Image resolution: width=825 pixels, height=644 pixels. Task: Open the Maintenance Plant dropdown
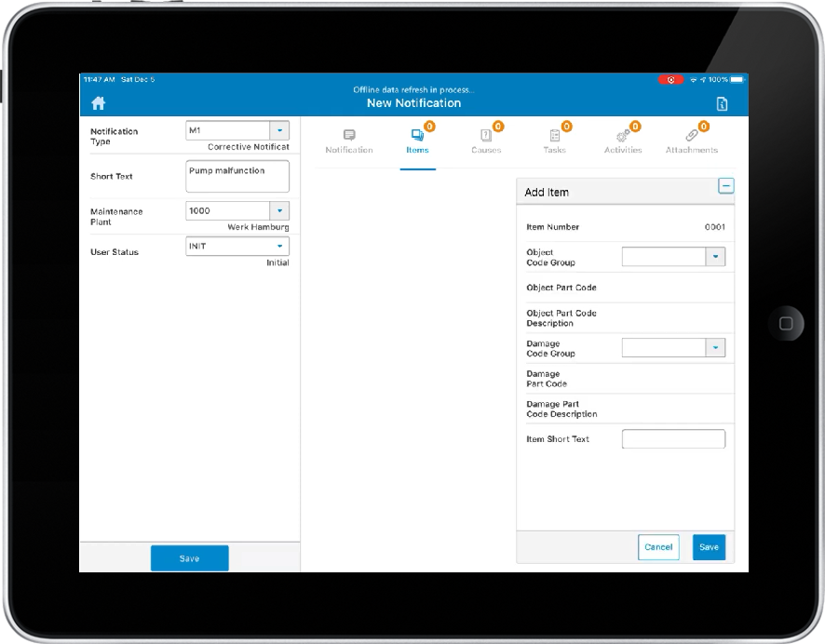tap(279, 211)
